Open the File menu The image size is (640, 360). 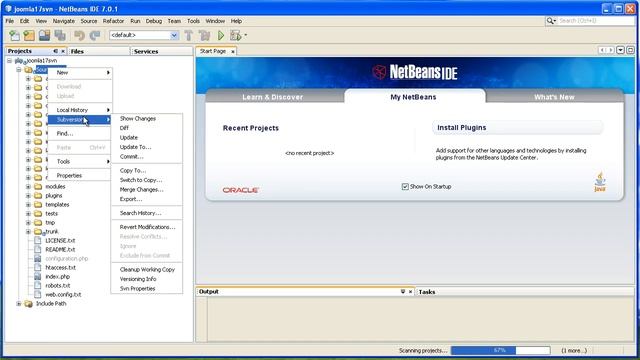(x=9, y=21)
